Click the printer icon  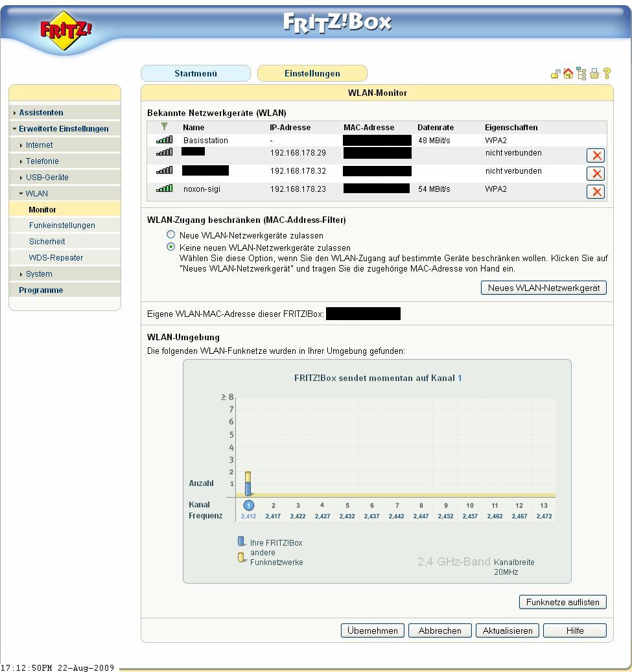(594, 74)
